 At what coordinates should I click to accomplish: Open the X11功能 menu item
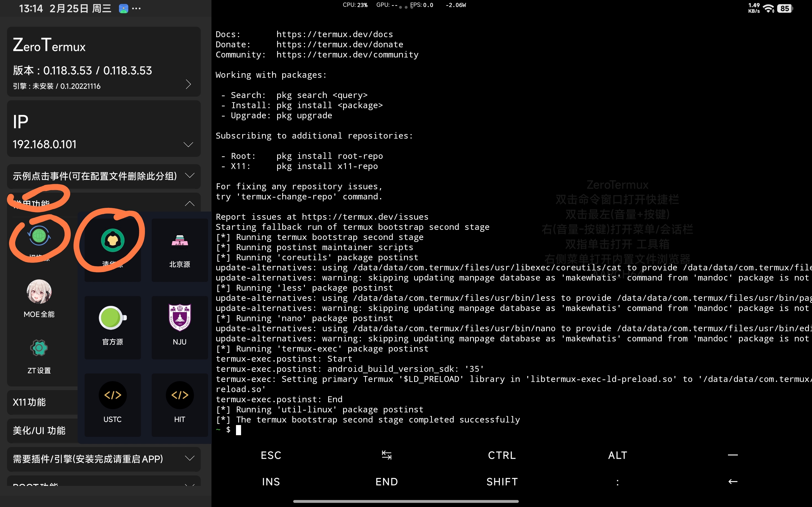tap(30, 402)
